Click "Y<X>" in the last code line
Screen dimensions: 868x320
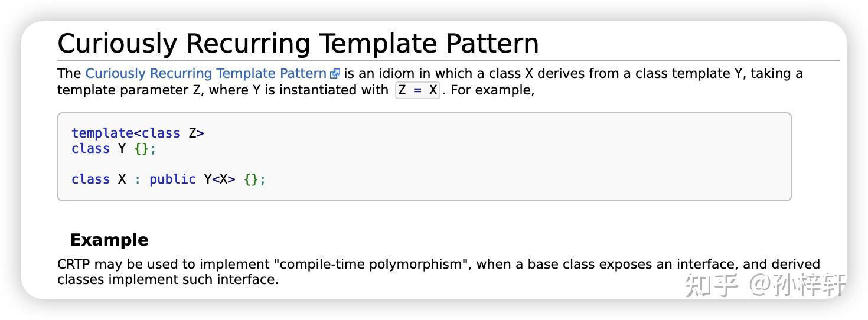pyautogui.click(x=220, y=179)
